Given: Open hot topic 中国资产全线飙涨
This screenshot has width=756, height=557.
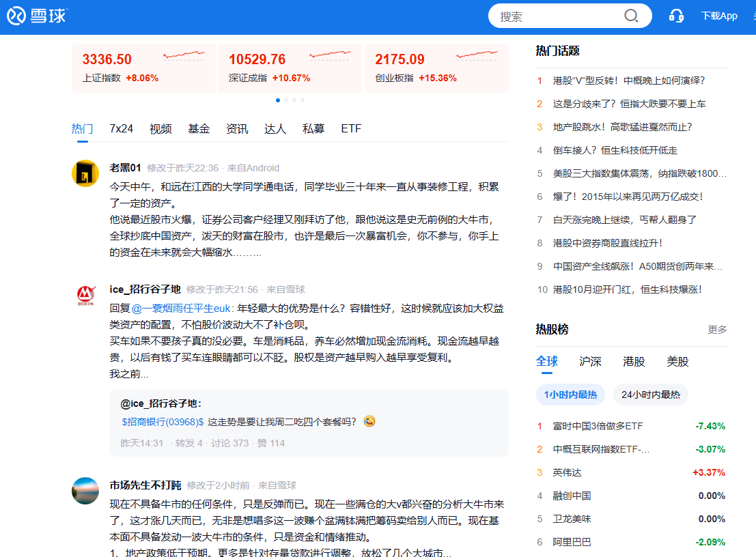Looking at the screenshot, I should [x=637, y=266].
